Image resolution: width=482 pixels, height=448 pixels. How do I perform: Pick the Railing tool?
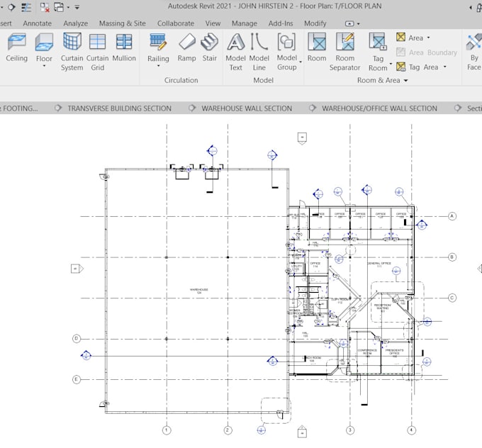[158, 47]
